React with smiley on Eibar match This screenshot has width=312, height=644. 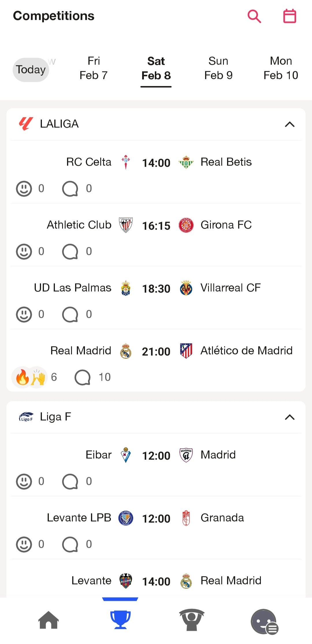(x=24, y=482)
